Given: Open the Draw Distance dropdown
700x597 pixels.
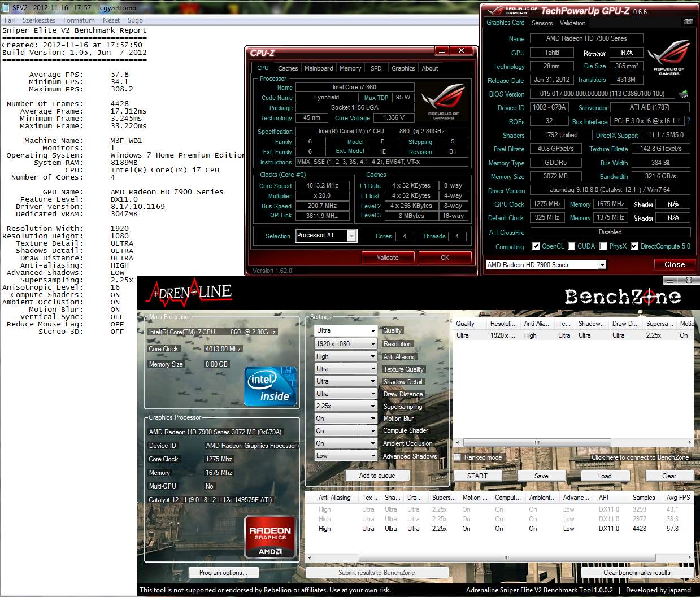Looking at the screenshot, I should [346, 394].
